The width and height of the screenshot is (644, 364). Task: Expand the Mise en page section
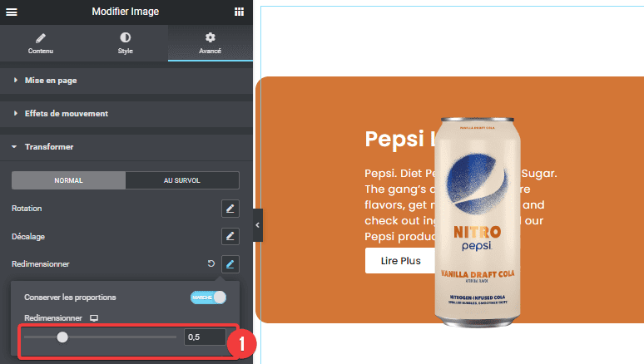[126, 81]
